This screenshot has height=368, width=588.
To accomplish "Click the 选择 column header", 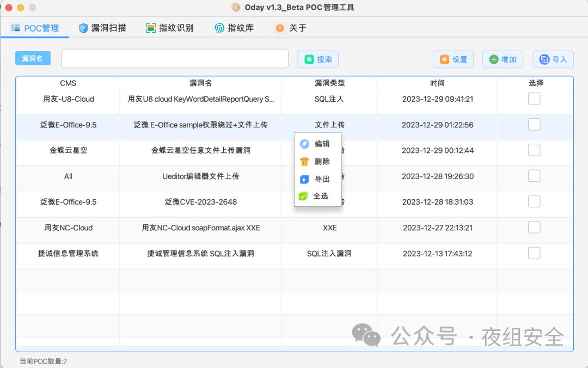I will click(x=536, y=83).
